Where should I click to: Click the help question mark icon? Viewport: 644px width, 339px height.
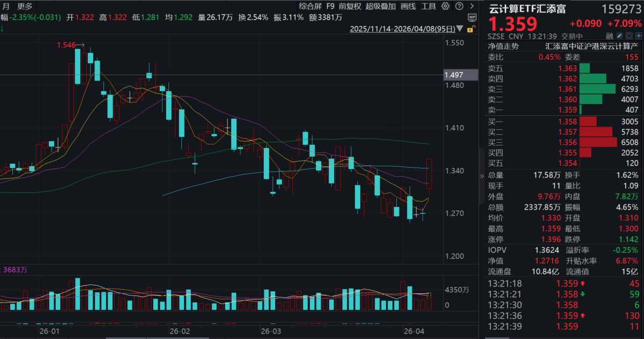tap(458, 6)
